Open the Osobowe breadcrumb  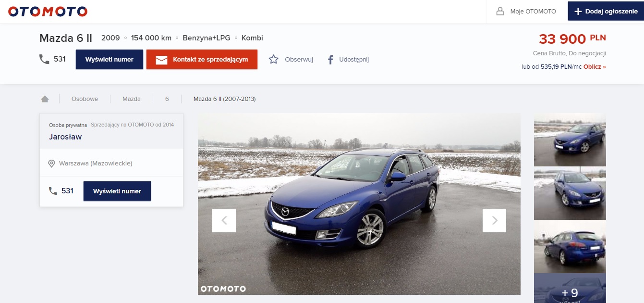85,99
